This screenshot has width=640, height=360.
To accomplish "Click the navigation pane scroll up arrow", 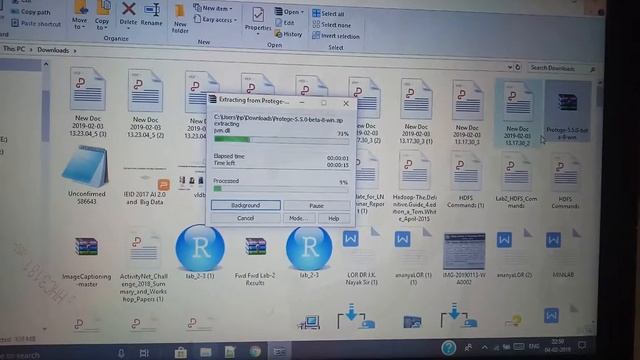I will tap(46, 64).
